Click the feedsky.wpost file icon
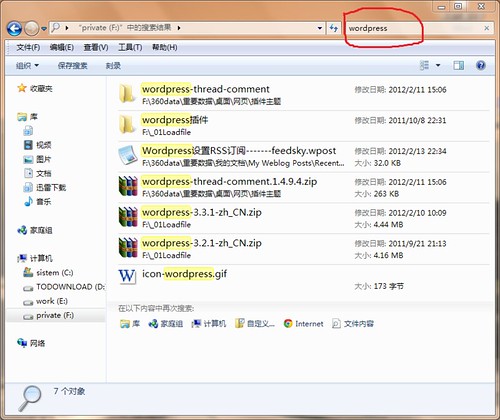This screenshot has width=500, height=420. (x=128, y=155)
